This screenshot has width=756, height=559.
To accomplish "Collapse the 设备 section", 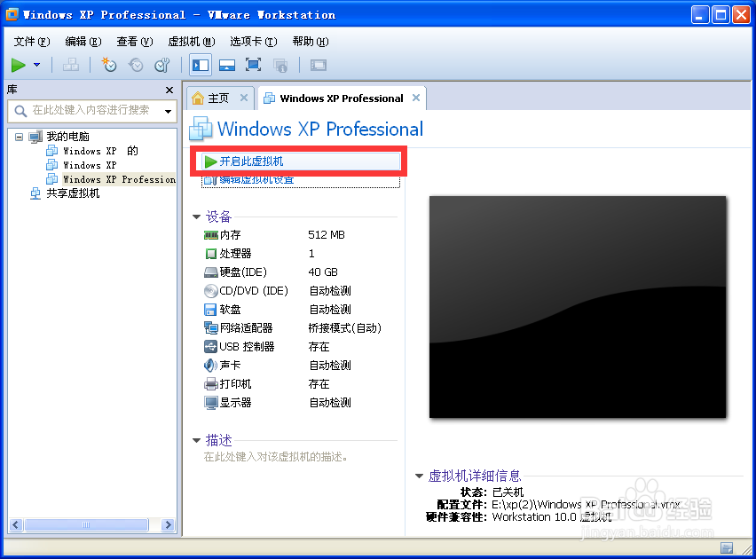I will point(196,217).
